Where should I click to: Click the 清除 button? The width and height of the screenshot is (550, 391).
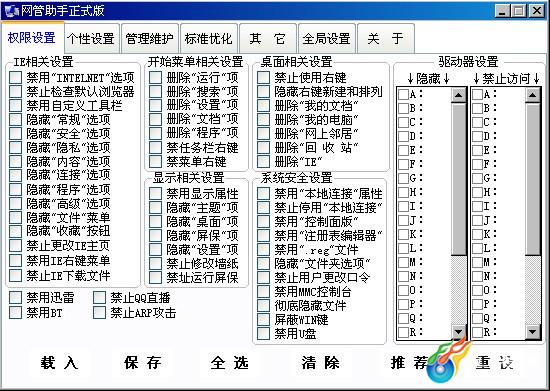click(320, 363)
